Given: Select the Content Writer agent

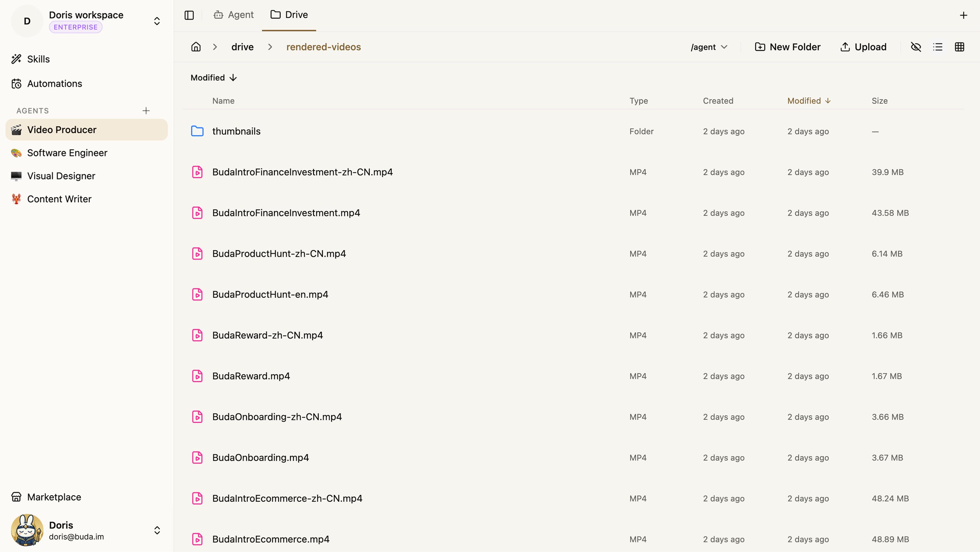Looking at the screenshot, I should click(x=59, y=199).
